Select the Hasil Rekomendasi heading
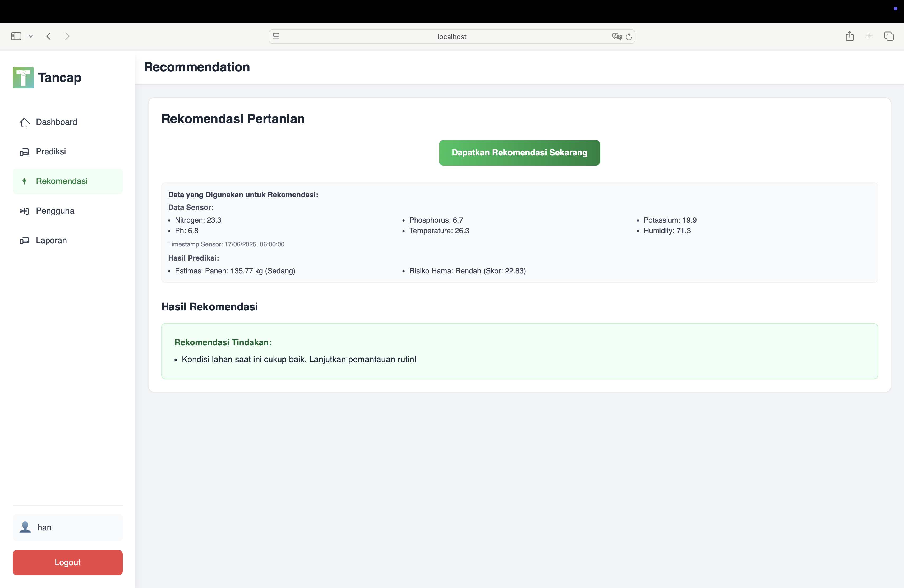Screen dimensions: 904x588 point(210,307)
